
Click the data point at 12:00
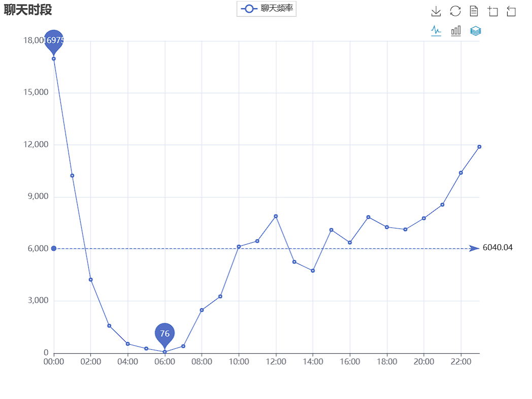tap(276, 216)
